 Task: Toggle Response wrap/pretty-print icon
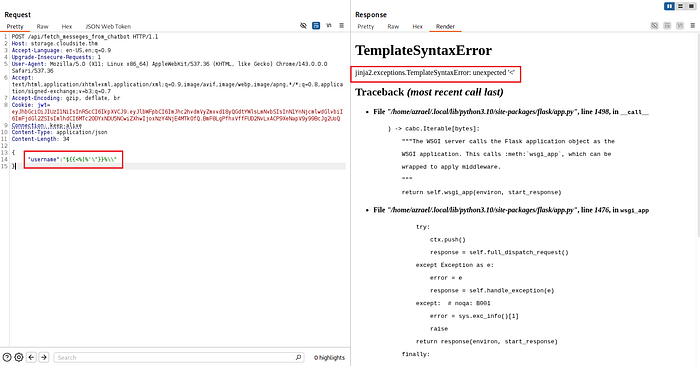(667, 26)
